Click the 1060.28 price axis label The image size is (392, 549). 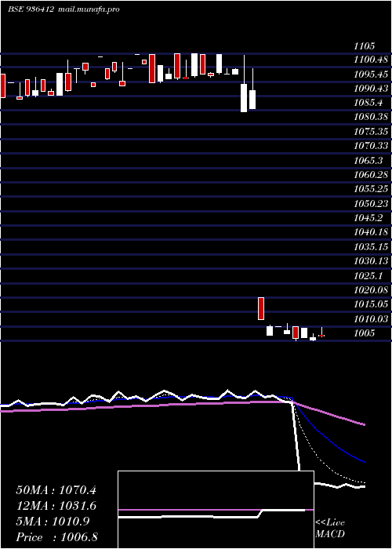click(x=371, y=175)
